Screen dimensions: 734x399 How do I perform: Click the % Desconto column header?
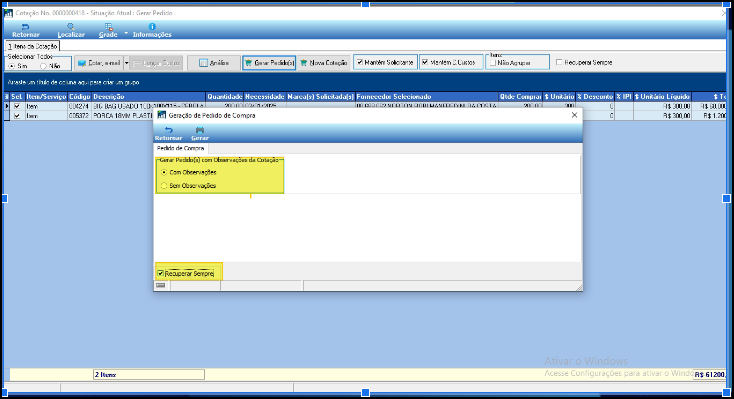[595, 96]
